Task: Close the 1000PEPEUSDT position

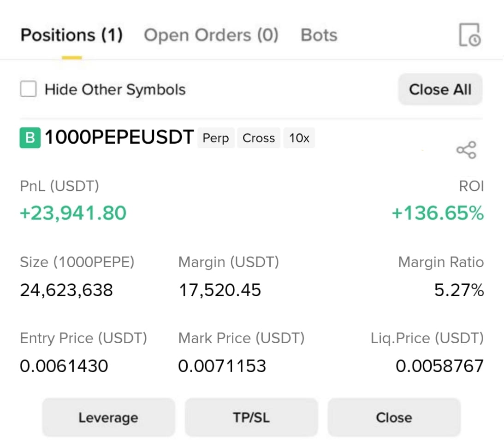Action: (x=394, y=417)
